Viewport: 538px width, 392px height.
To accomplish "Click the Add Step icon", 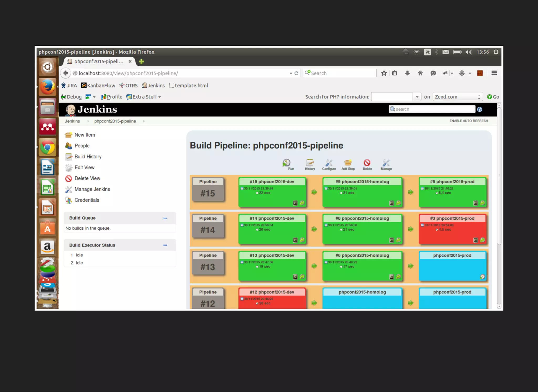I will pyautogui.click(x=348, y=163).
